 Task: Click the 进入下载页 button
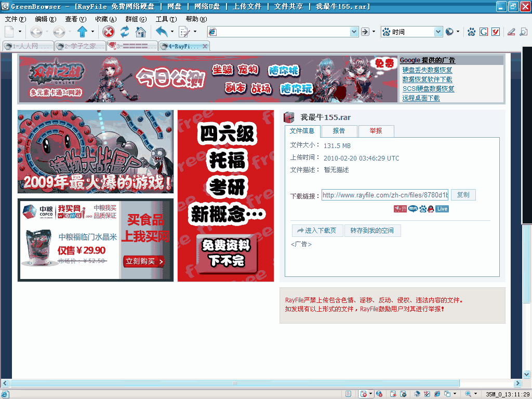(317, 231)
